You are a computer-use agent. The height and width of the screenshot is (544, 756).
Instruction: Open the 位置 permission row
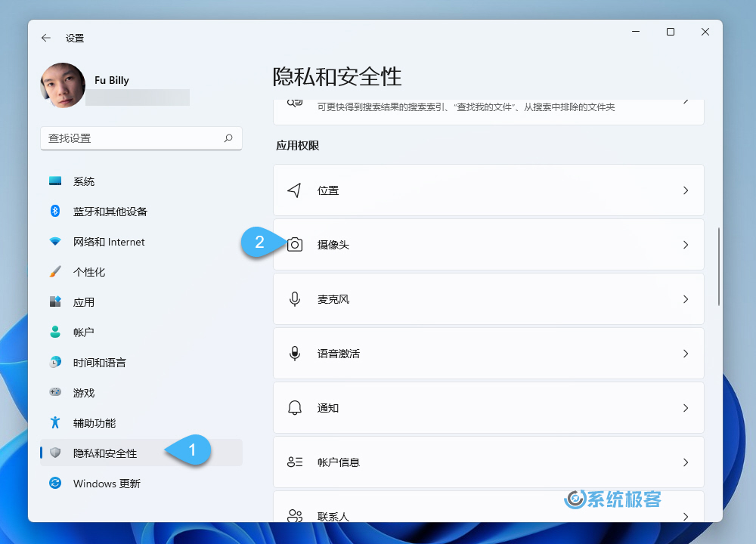pyautogui.click(x=488, y=190)
